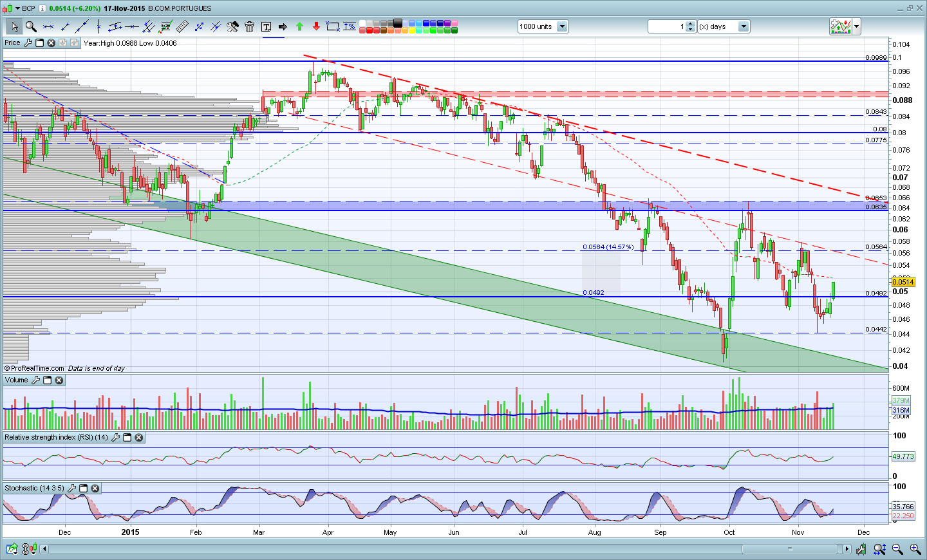The width and height of the screenshot is (927, 560).
Task: Expand the add indicator dropdown arrow
Action: click(x=856, y=26)
